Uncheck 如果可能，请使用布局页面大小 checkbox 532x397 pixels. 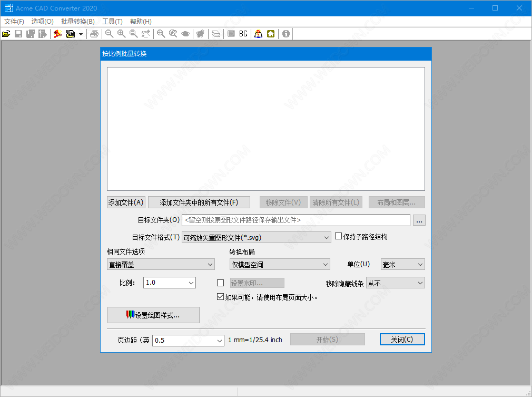point(221,297)
